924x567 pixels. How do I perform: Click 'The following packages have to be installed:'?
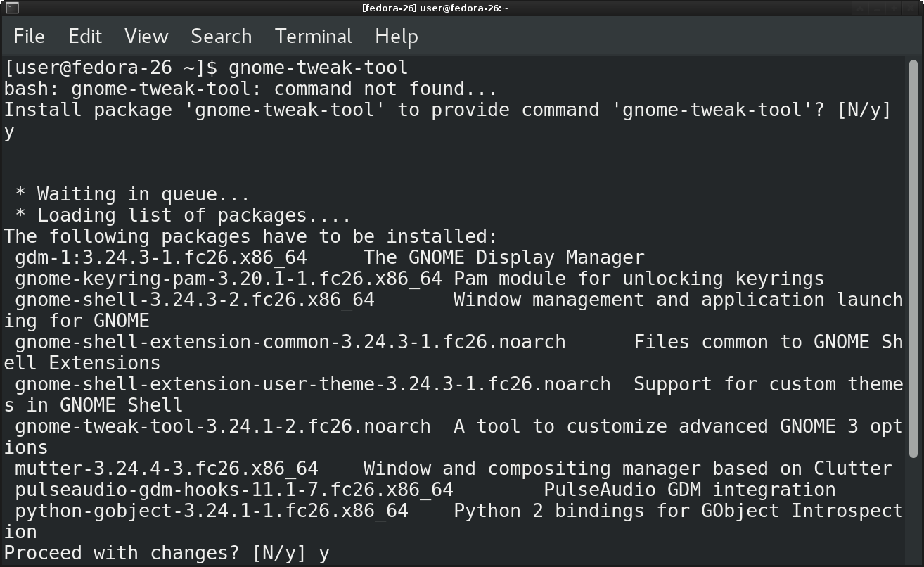tap(251, 236)
